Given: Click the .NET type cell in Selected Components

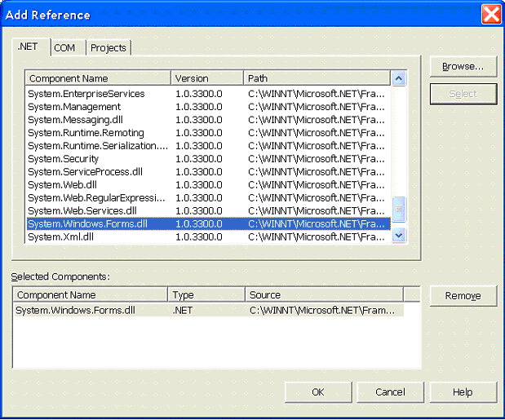Looking at the screenshot, I should pyautogui.click(x=183, y=310).
